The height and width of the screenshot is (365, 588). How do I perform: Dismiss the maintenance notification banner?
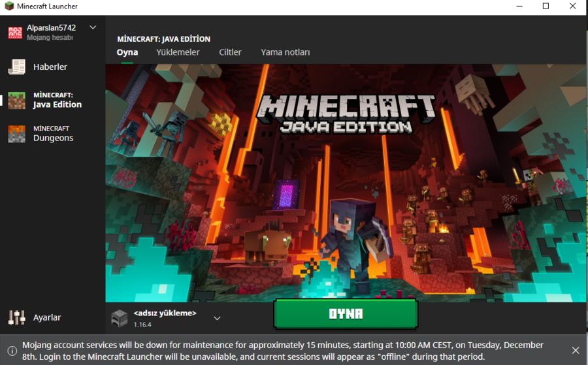[576, 350]
